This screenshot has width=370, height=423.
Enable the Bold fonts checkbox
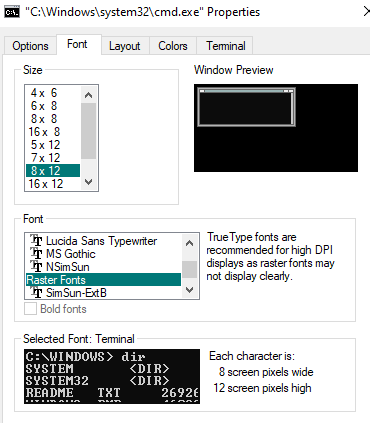point(30,309)
